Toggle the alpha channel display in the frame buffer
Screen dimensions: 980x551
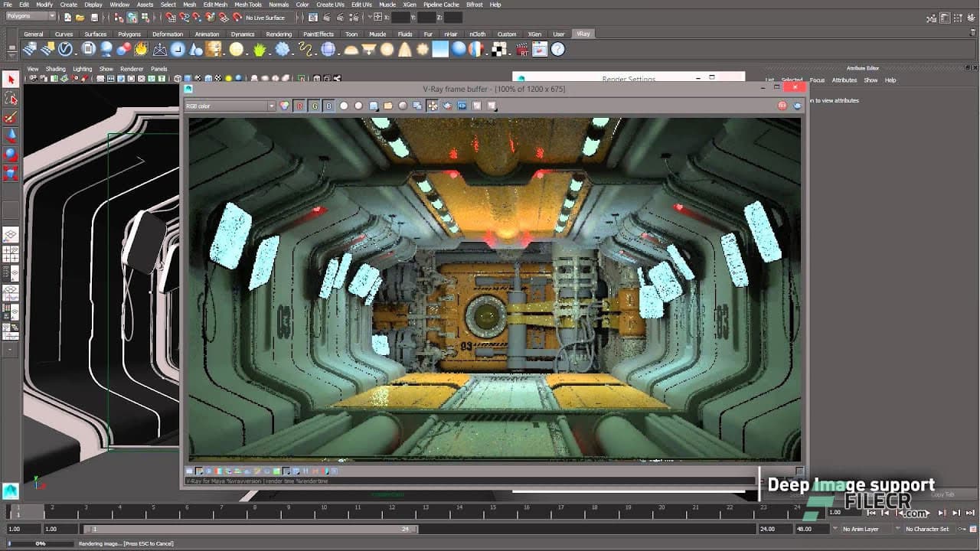coord(343,106)
